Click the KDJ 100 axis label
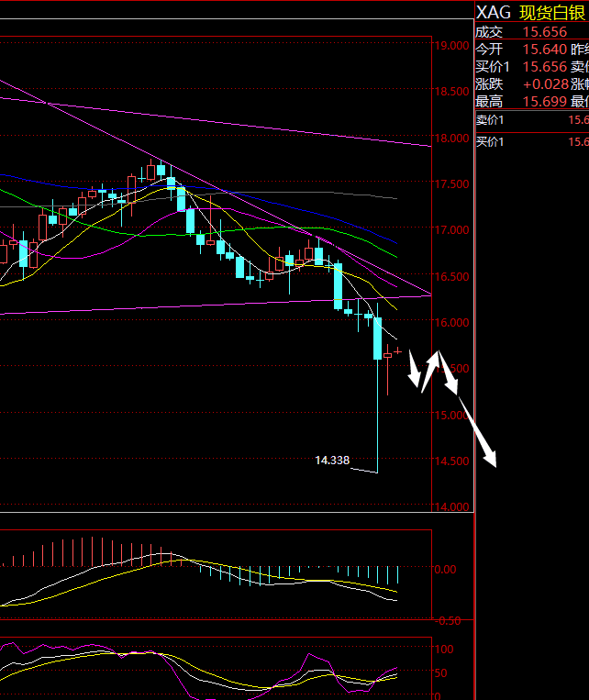 point(444,650)
